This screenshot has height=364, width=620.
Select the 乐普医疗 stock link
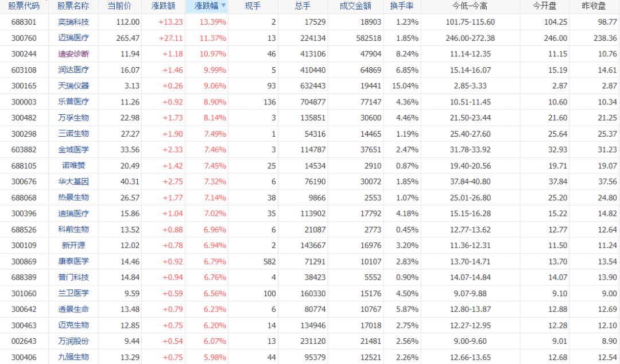[73, 102]
